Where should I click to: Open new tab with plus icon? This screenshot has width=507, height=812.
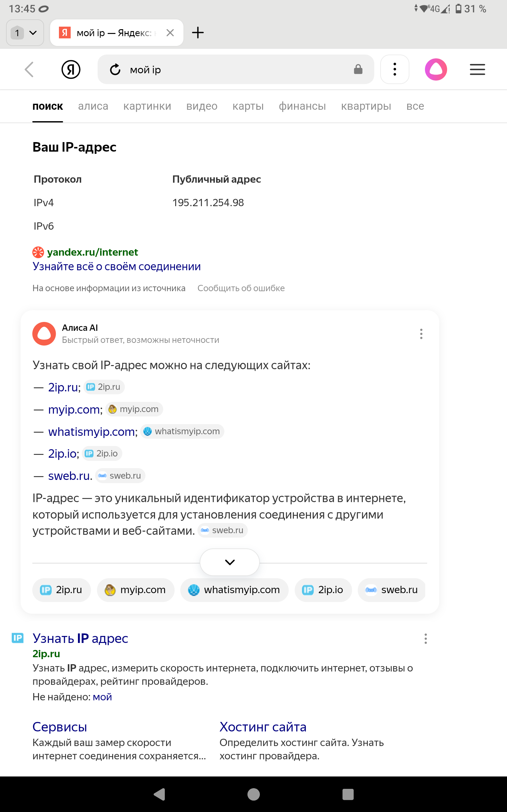click(x=198, y=33)
